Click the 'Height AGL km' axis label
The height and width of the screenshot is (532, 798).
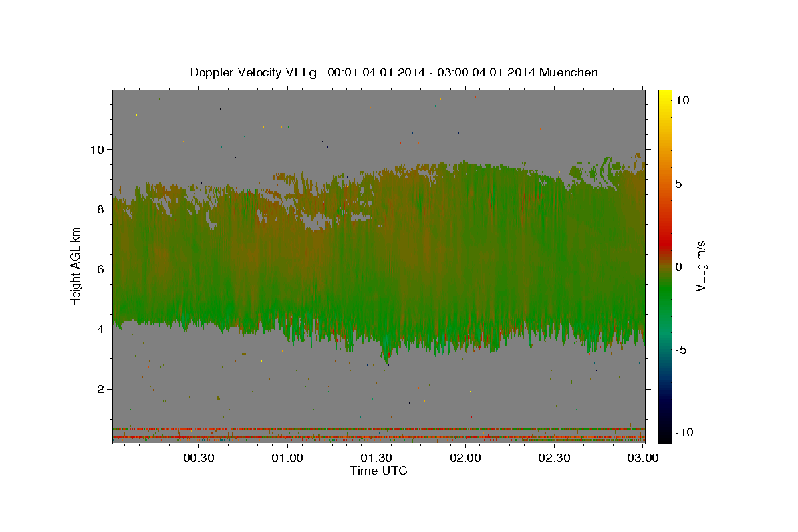76,266
